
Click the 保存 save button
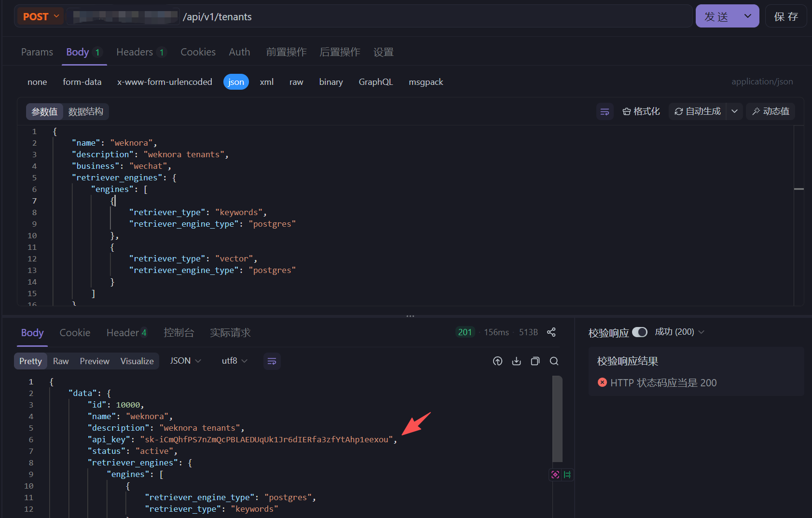(x=785, y=16)
